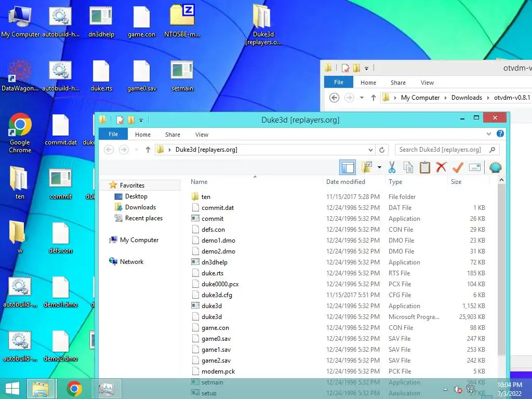The width and height of the screenshot is (532, 399).
Task: Open the address bar history dropdown in Duke3d window
Action: [370, 150]
